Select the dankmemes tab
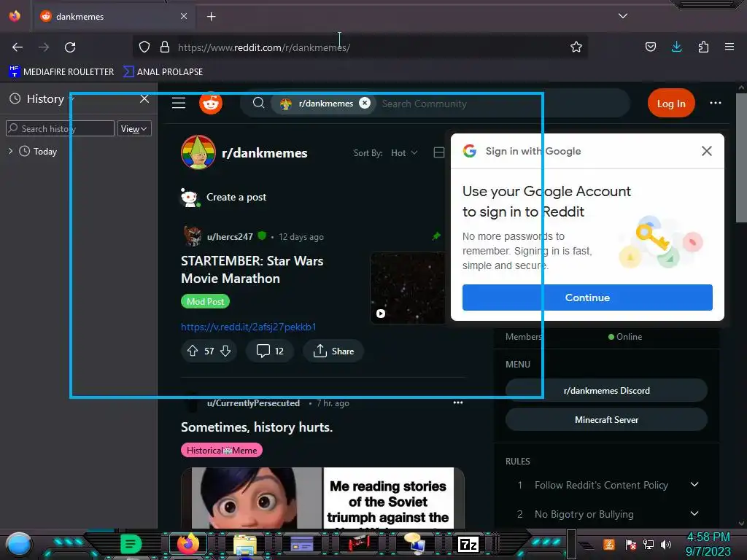Screen dimensions: 747x560 [x=113, y=17]
